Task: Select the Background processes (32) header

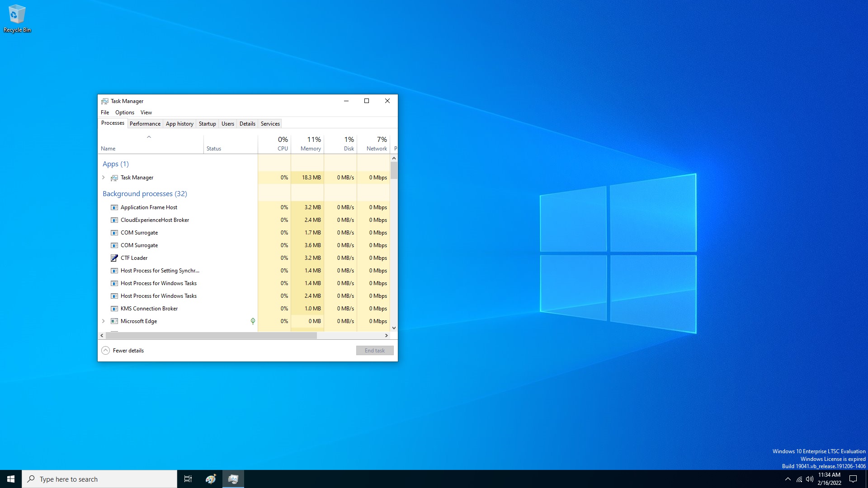Action: click(145, 194)
